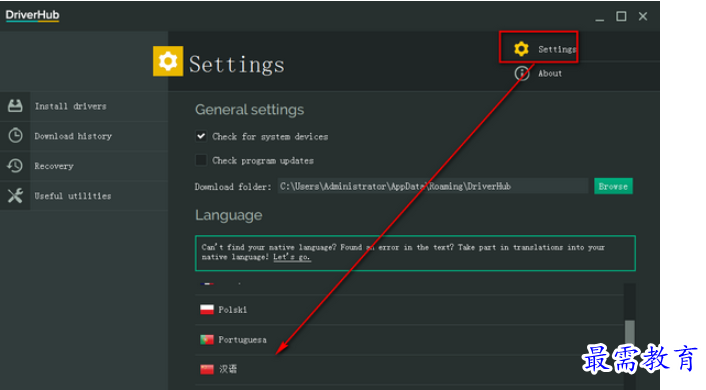The height and width of the screenshot is (390, 706).
Task: Select Polski language
Action: point(232,310)
